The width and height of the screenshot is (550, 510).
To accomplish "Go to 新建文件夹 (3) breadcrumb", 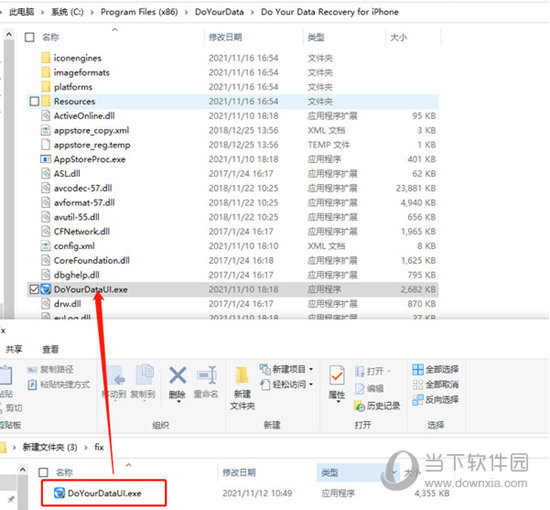I will [50, 447].
